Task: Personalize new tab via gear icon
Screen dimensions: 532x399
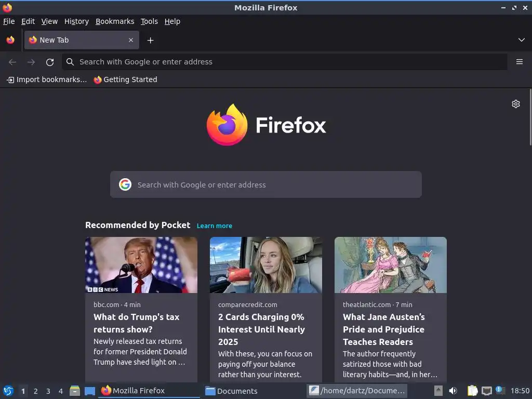Action: coord(516,104)
